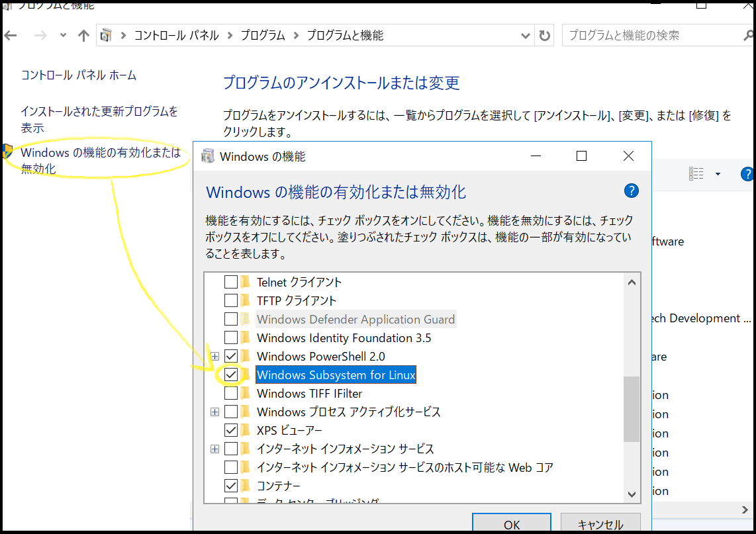Click features list scrollbar thumb

tap(632, 409)
